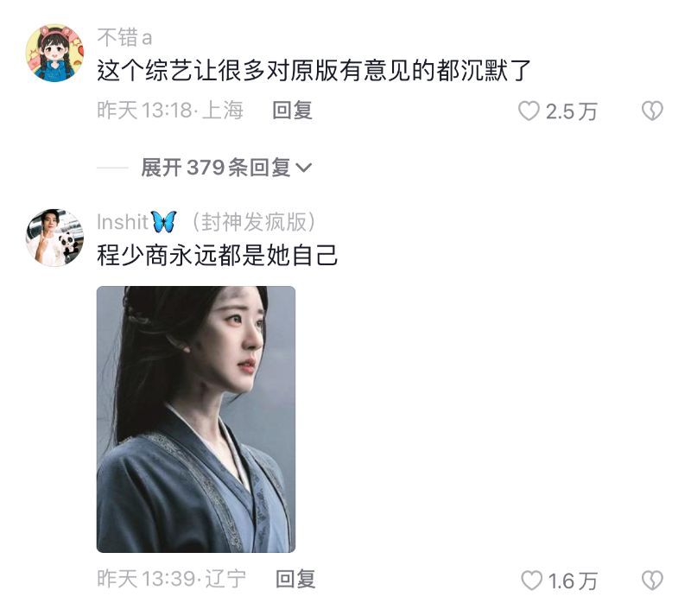Reply to the first comment via 回复
The width and height of the screenshot is (691, 616).
coord(293,111)
